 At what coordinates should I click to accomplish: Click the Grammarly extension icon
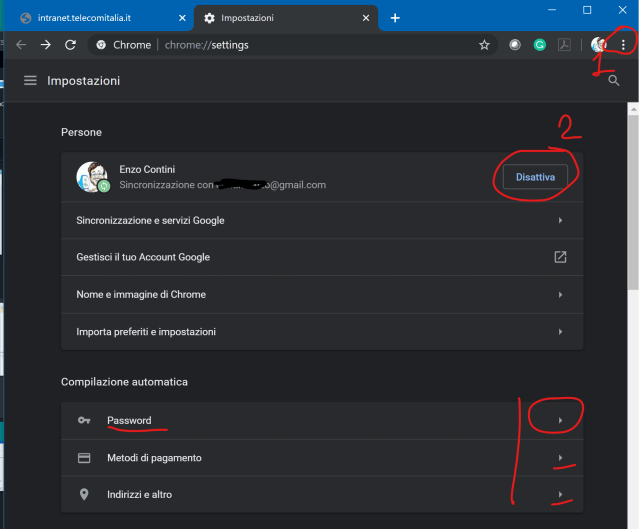click(x=540, y=45)
